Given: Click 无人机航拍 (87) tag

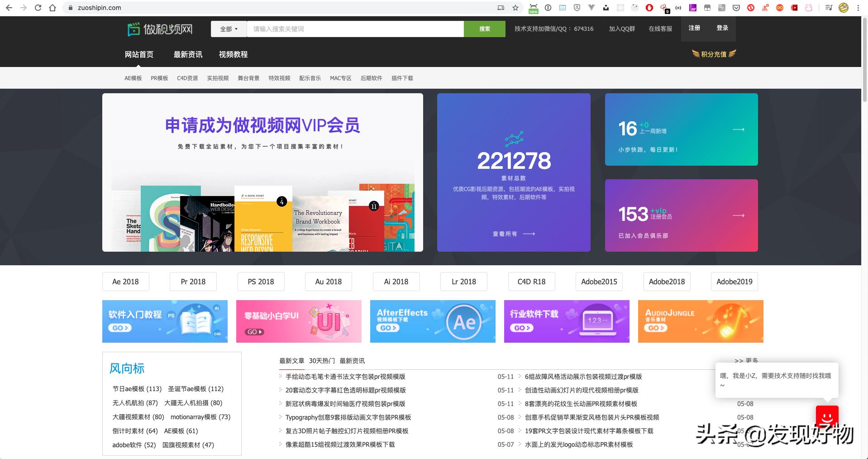Looking at the screenshot, I should [135, 403].
